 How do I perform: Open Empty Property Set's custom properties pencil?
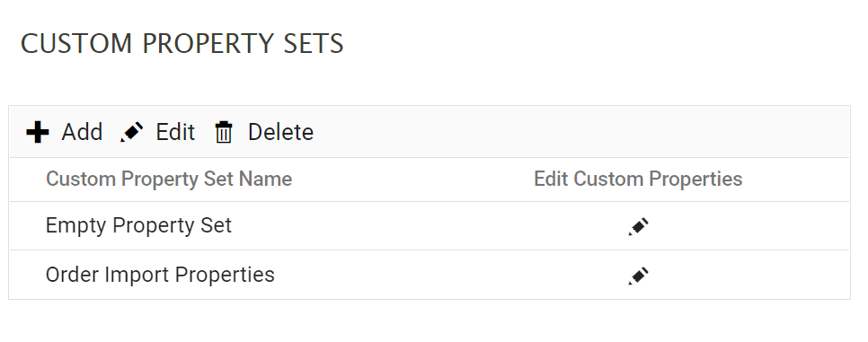click(638, 226)
